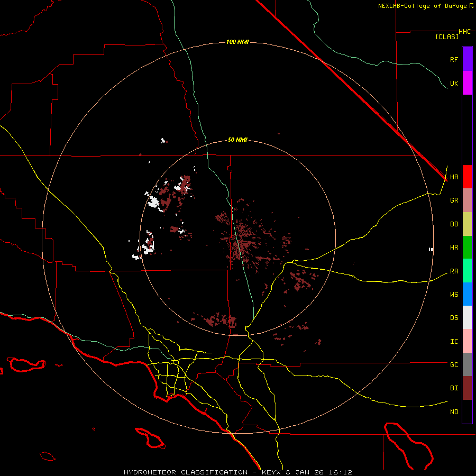The image size is (476, 476).
Task: Select the gray GC legend swatch
Action: 467,364
